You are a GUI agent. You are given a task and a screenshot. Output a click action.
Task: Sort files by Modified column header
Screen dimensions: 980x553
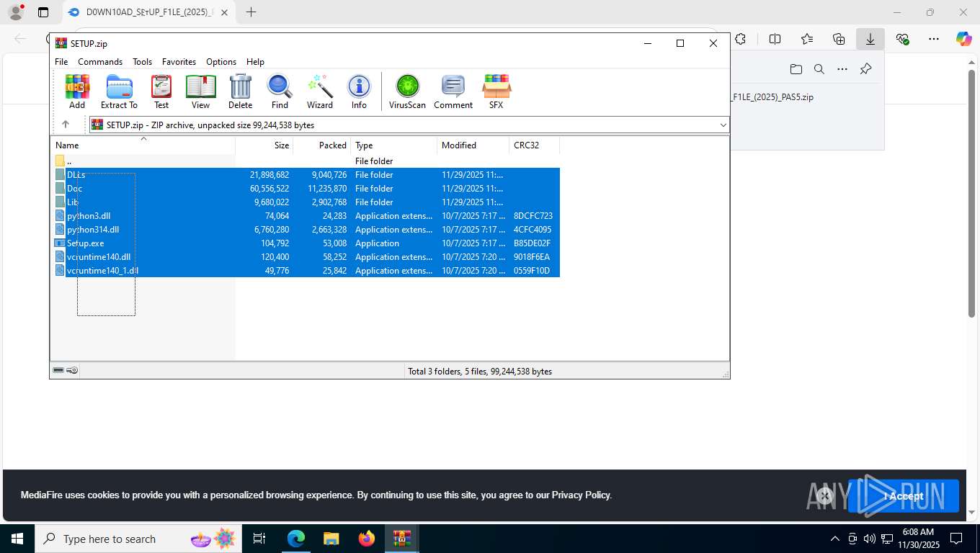(x=473, y=145)
